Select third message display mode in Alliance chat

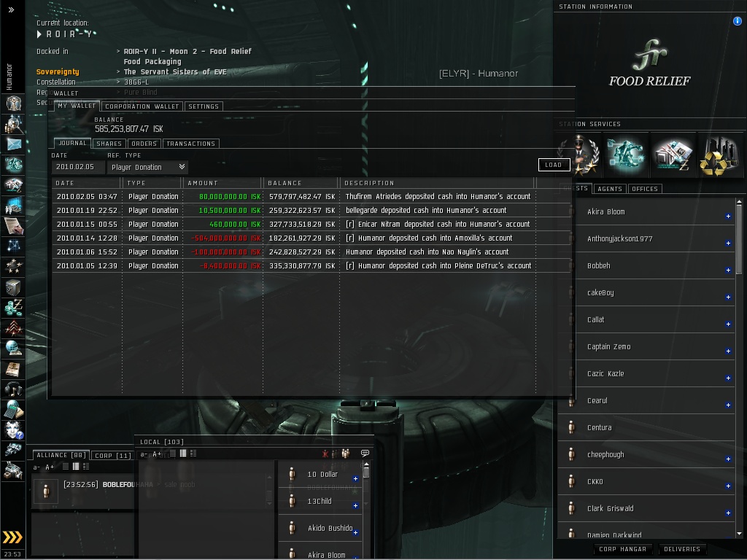point(86,467)
